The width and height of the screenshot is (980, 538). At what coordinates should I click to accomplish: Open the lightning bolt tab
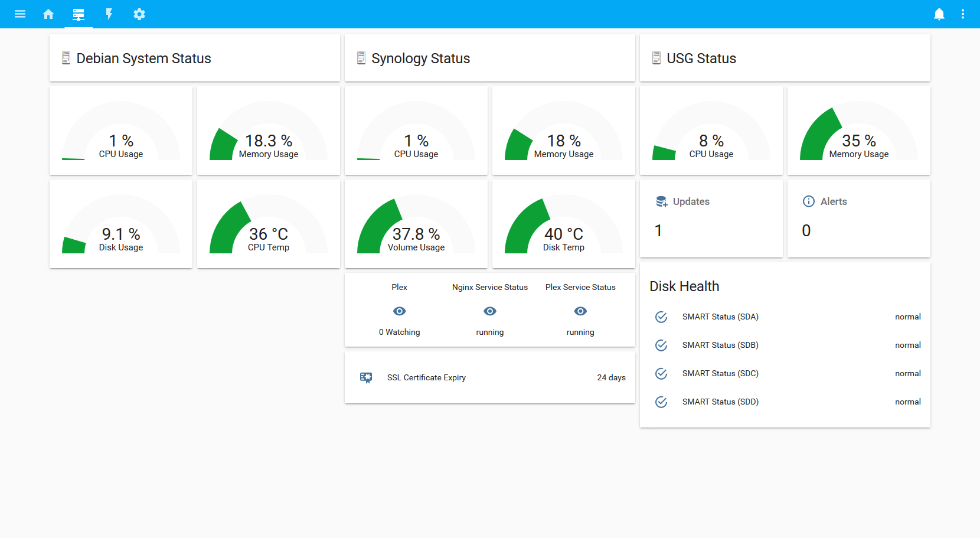(109, 14)
